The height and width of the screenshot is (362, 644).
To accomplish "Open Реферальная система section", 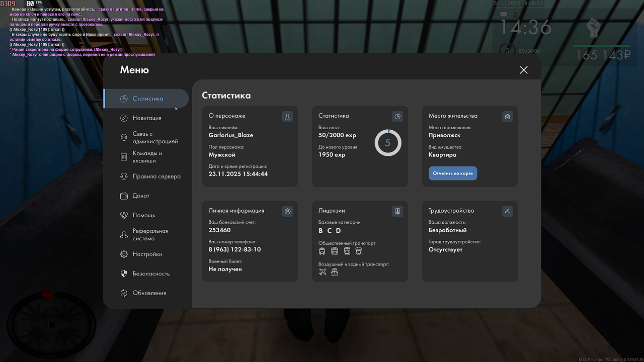I will (x=146, y=235).
